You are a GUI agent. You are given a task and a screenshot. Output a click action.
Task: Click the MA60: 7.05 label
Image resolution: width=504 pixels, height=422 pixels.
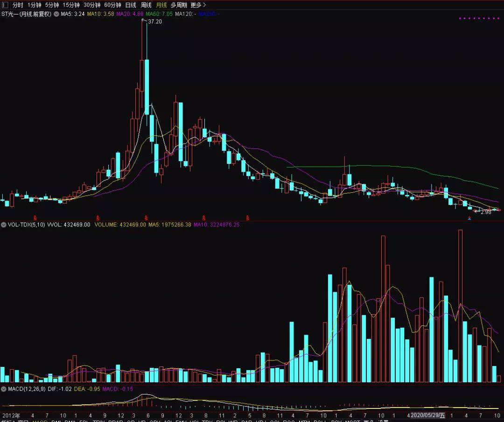159,14
